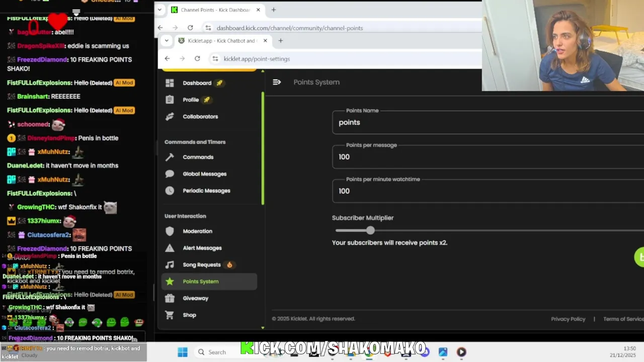The height and width of the screenshot is (362, 644).
Task: Open the Windows Start menu
Action: [183, 352]
